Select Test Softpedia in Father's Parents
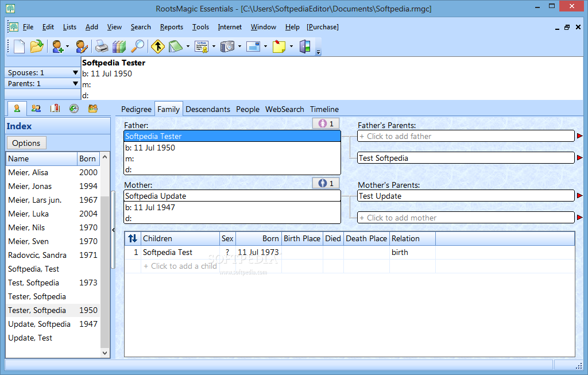This screenshot has width=588, height=375. click(x=466, y=158)
